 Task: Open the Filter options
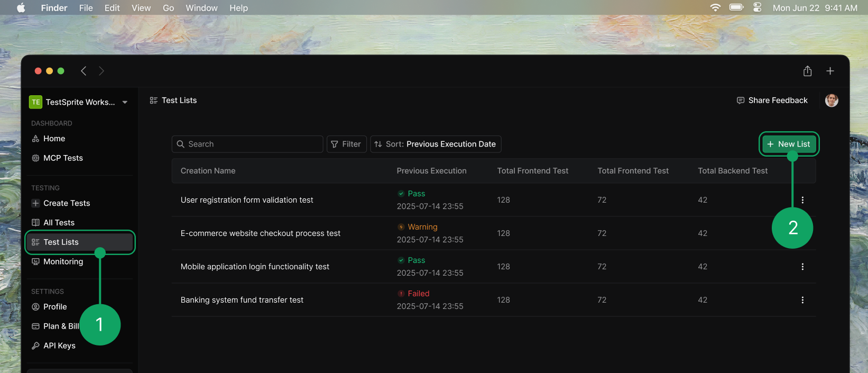(x=347, y=144)
